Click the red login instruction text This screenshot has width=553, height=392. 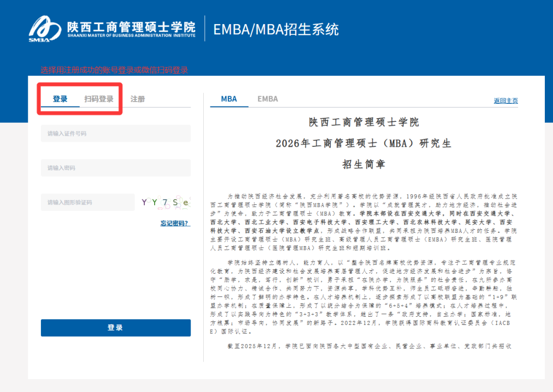pos(115,70)
